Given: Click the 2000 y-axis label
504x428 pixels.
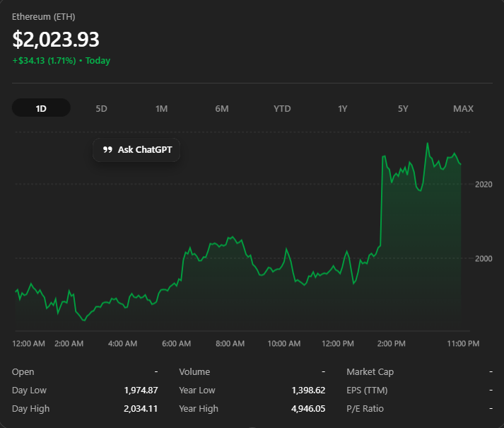Looking at the screenshot, I should [x=484, y=259].
